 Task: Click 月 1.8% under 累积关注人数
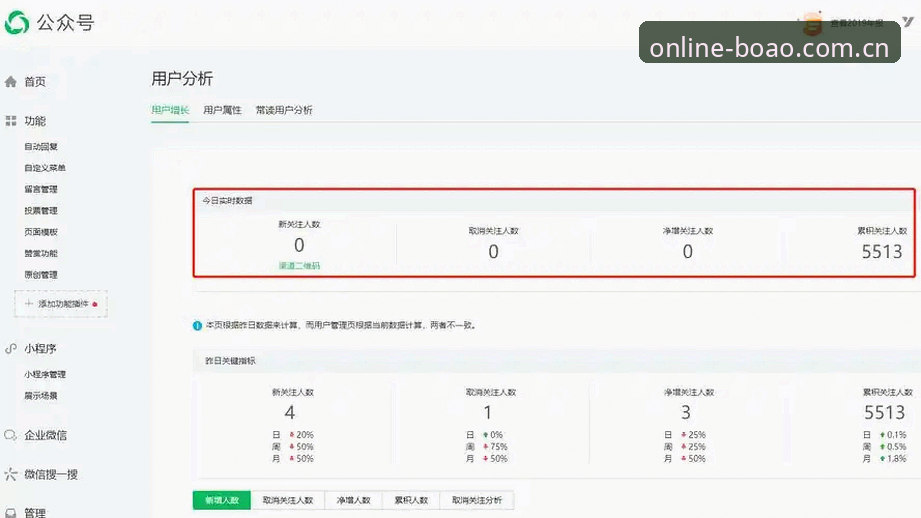[x=885, y=459]
